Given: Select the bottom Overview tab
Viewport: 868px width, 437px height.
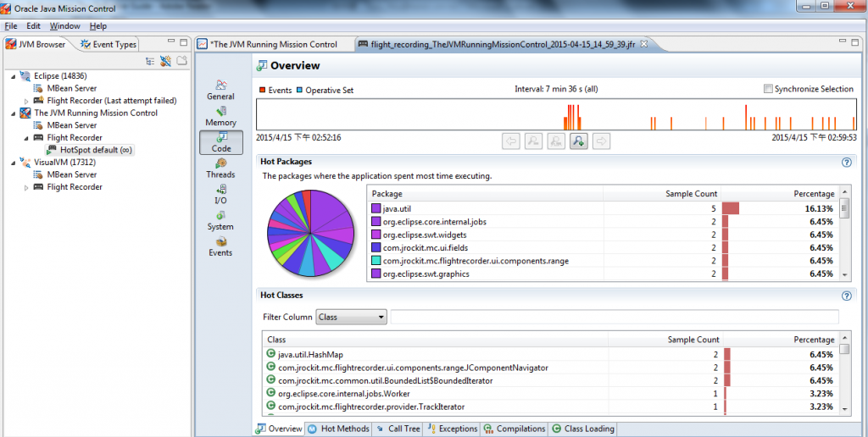Looking at the screenshot, I should [279, 429].
